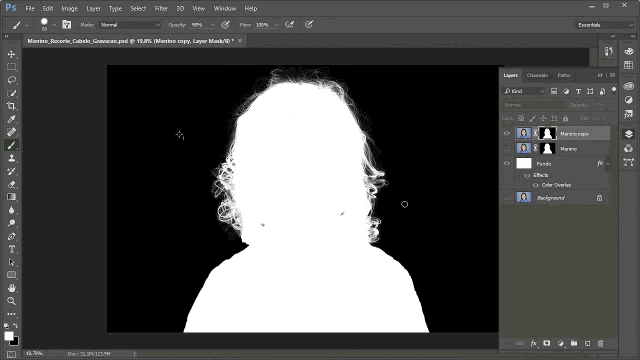This screenshot has height=360, width=640.
Task: Select the Gradient tool
Action: [x=11, y=197]
